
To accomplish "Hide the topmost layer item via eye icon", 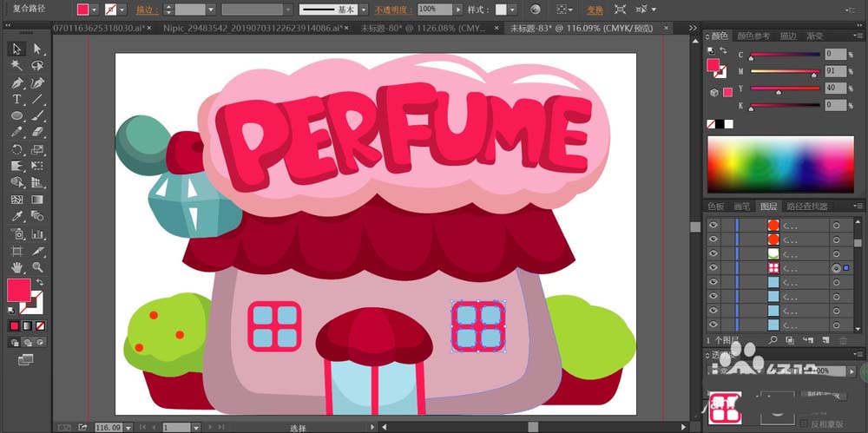I will 713,224.
